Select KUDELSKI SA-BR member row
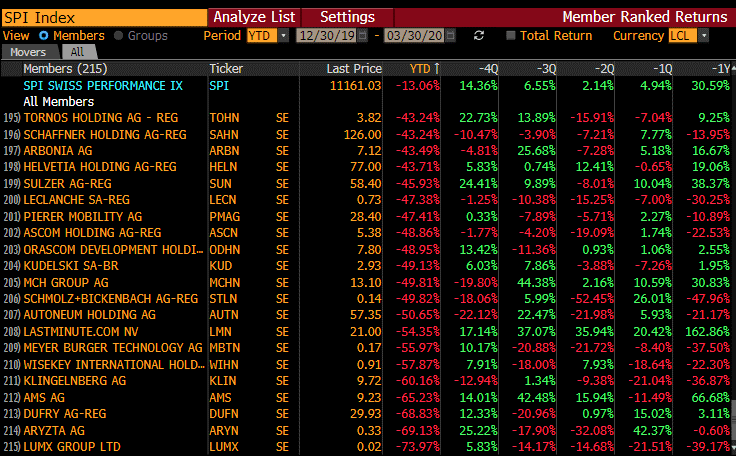This screenshot has width=736, height=456. 366,266
